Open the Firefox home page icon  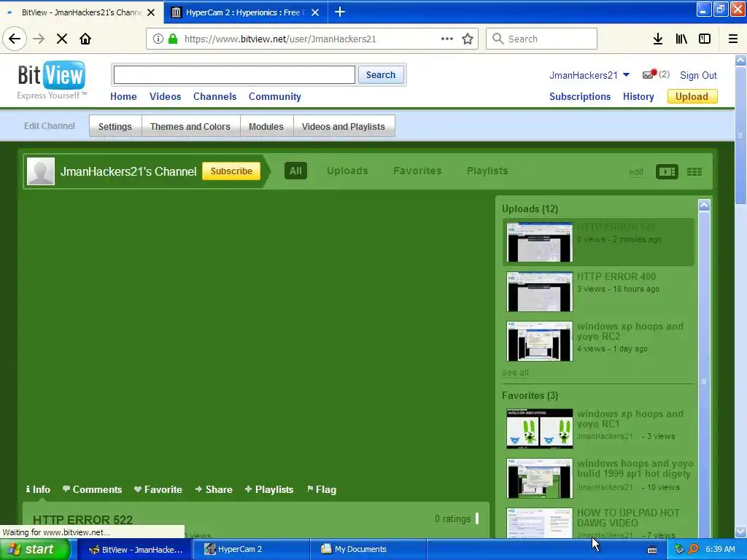85,39
